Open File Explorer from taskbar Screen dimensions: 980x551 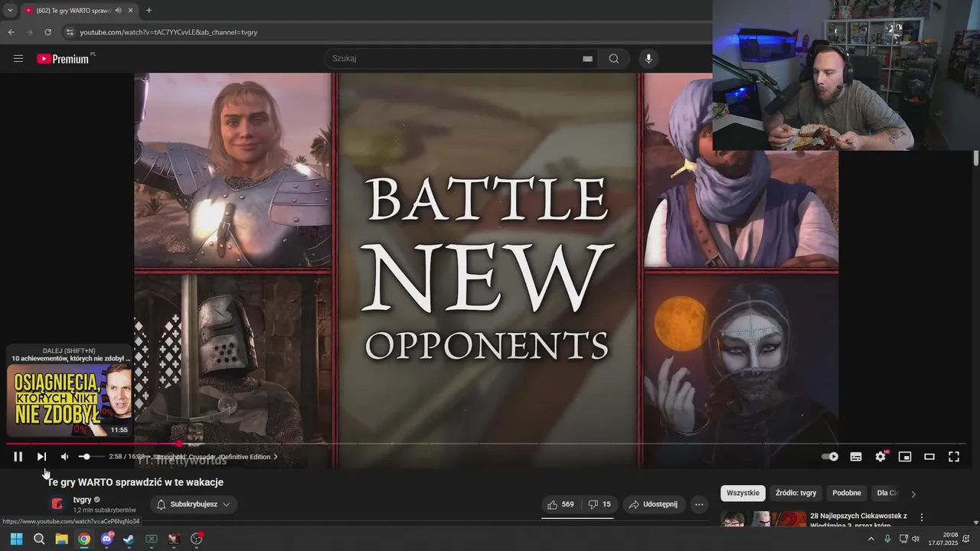tap(61, 539)
